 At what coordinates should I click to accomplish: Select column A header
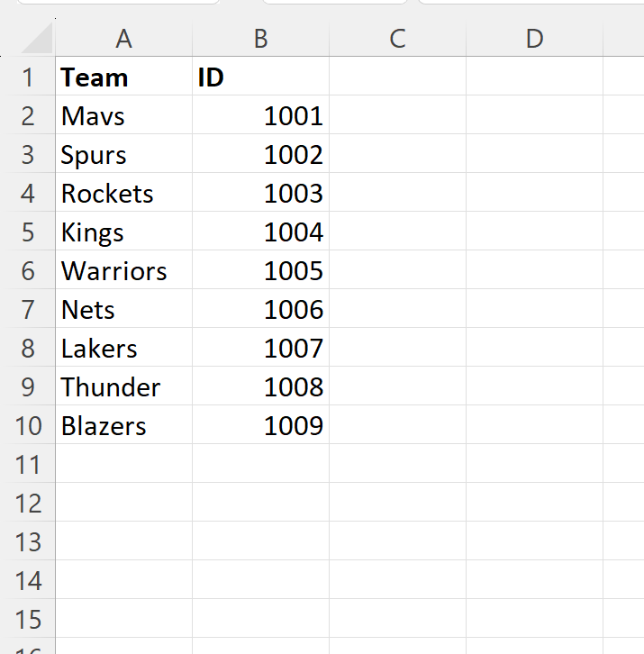point(124,39)
